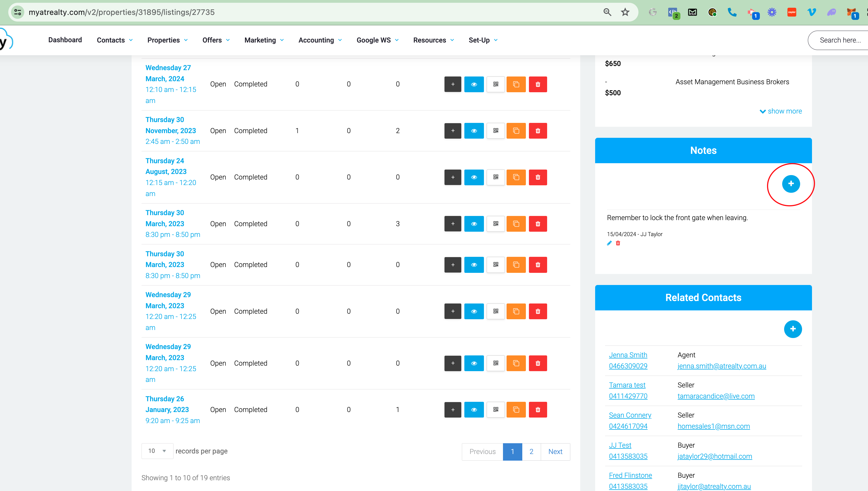Screen dimensions: 868x491
Task: Open the Contacts menu dropdown
Action: [115, 40]
